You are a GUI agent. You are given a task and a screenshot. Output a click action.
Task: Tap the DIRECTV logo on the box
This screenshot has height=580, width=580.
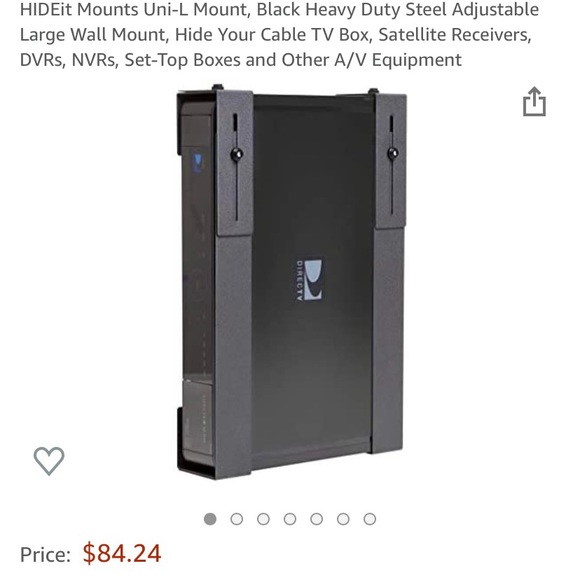click(x=309, y=280)
